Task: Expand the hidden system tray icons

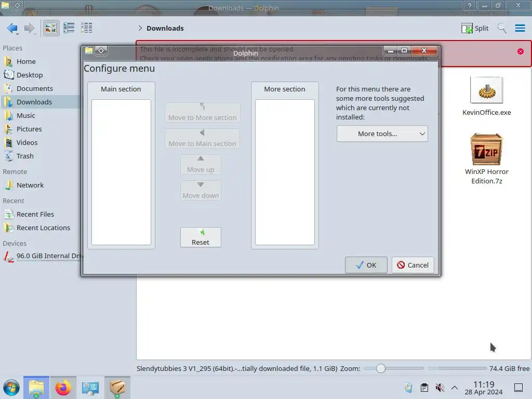Action: tap(455, 388)
